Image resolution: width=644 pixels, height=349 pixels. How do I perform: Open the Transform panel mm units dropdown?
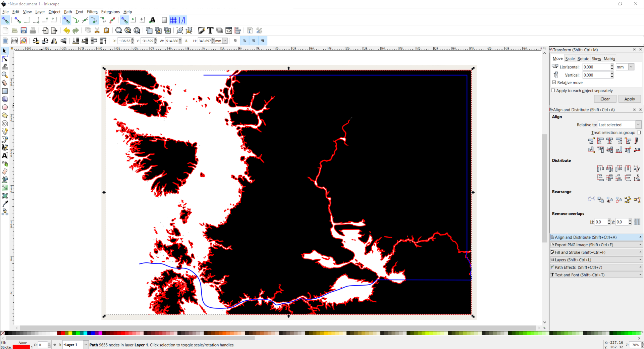[x=631, y=67]
